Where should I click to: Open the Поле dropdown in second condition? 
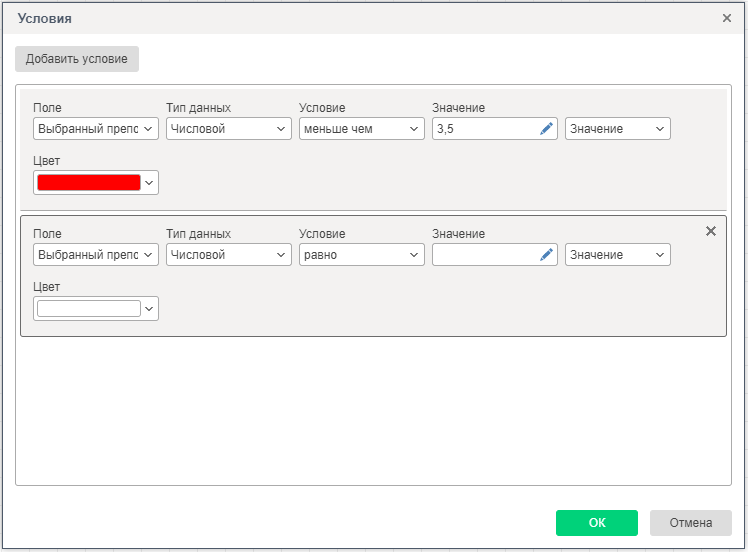[x=96, y=255]
